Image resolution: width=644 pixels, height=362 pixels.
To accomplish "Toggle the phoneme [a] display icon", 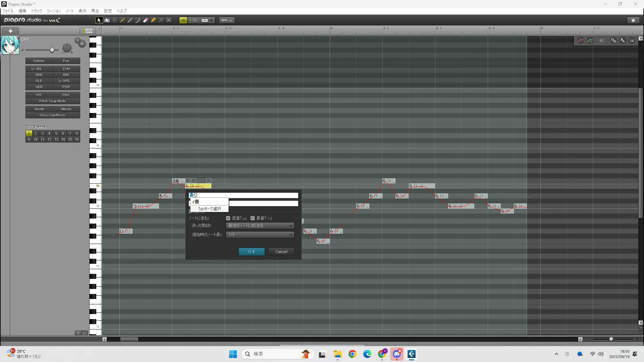I will [x=632, y=41].
